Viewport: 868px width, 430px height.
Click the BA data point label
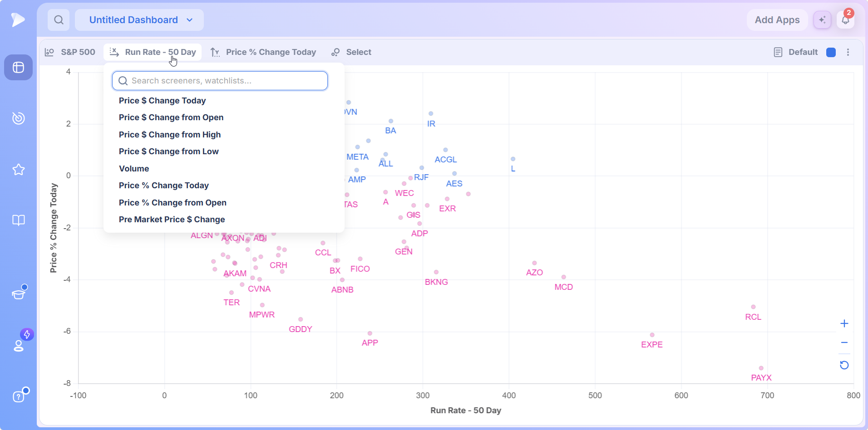pyautogui.click(x=390, y=131)
